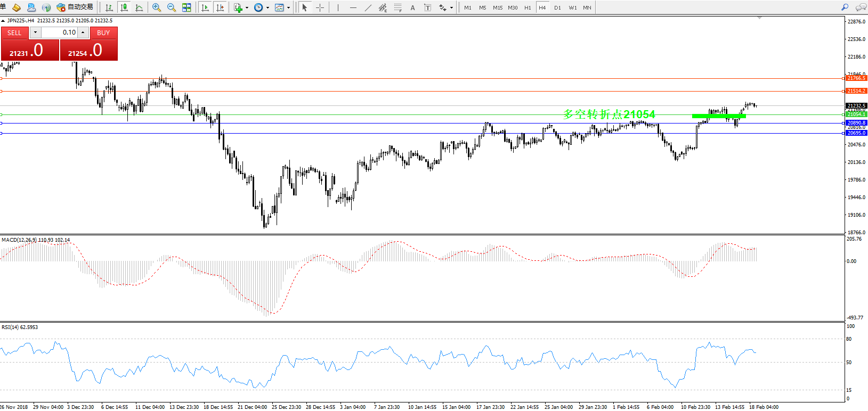
Task: Click the Zoom Out magnifier icon
Action: 171,7
